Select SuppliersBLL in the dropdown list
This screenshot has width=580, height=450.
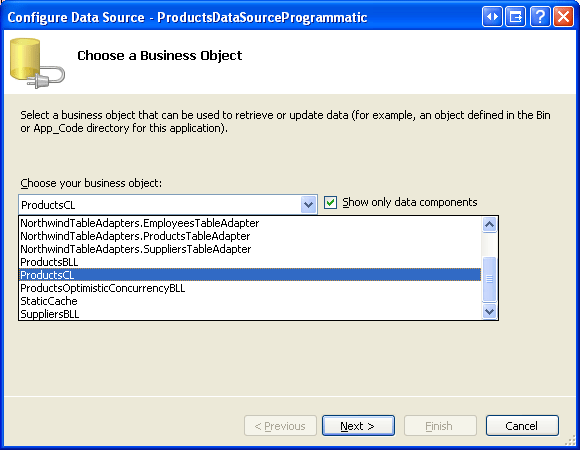coord(250,314)
